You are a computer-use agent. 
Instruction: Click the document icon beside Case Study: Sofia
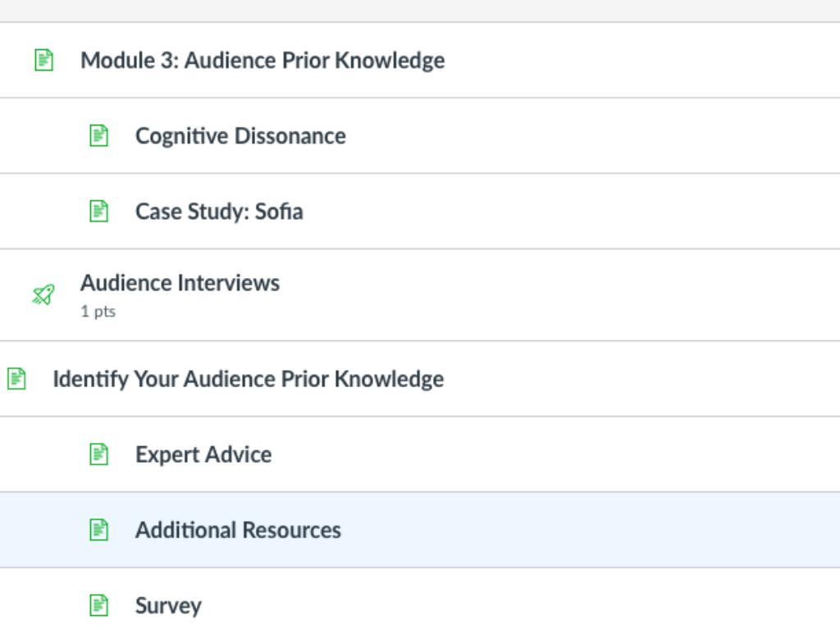(98, 212)
